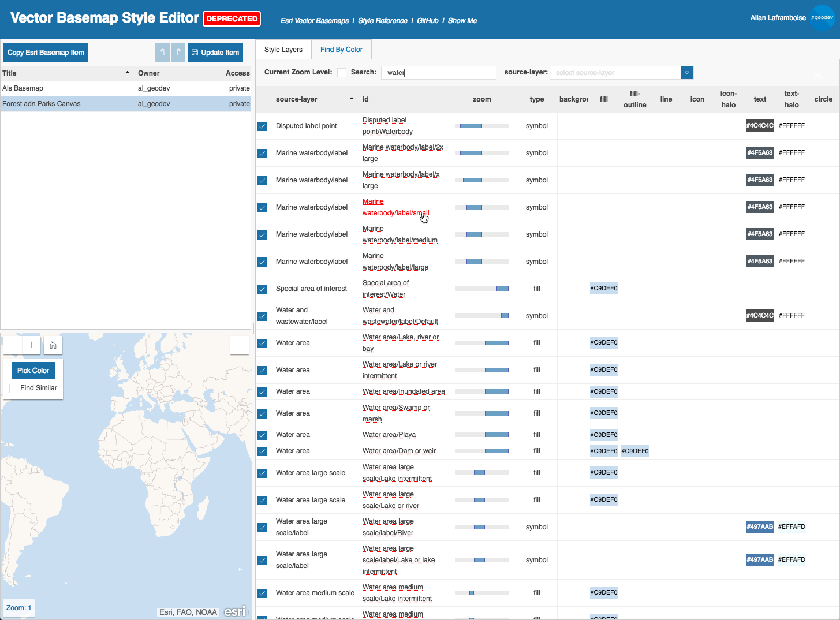
Task: Click the type column header
Action: [x=537, y=99]
